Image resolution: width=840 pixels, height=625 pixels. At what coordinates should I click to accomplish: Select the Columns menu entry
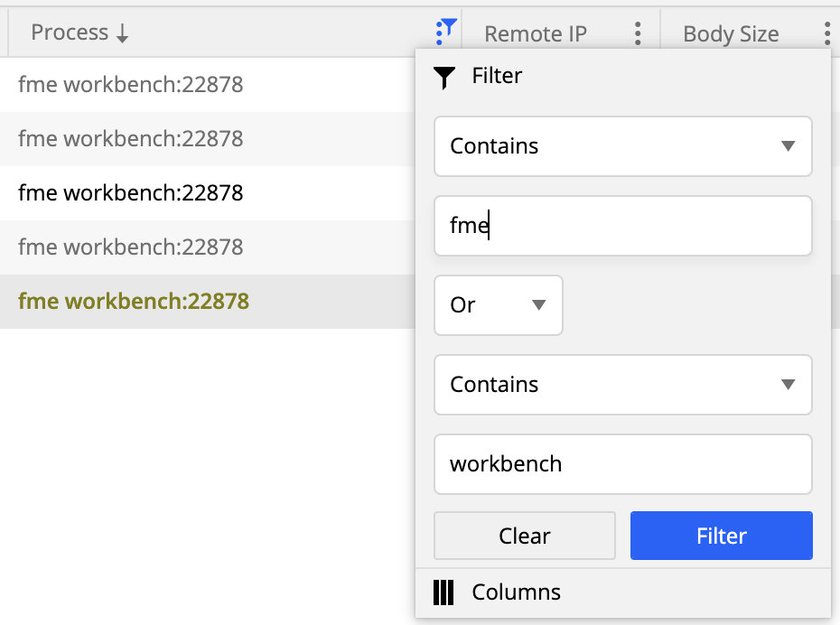(x=516, y=592)
